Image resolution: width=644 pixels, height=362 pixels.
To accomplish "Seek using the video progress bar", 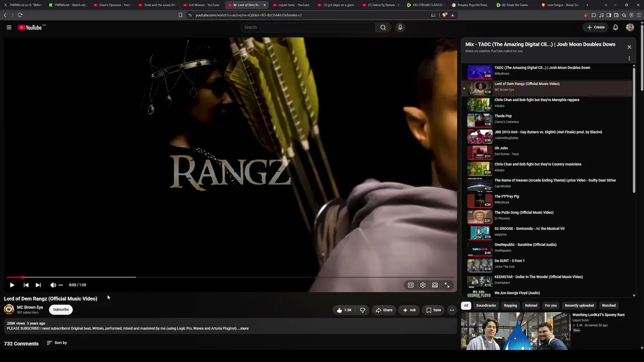I will (230, 277).
